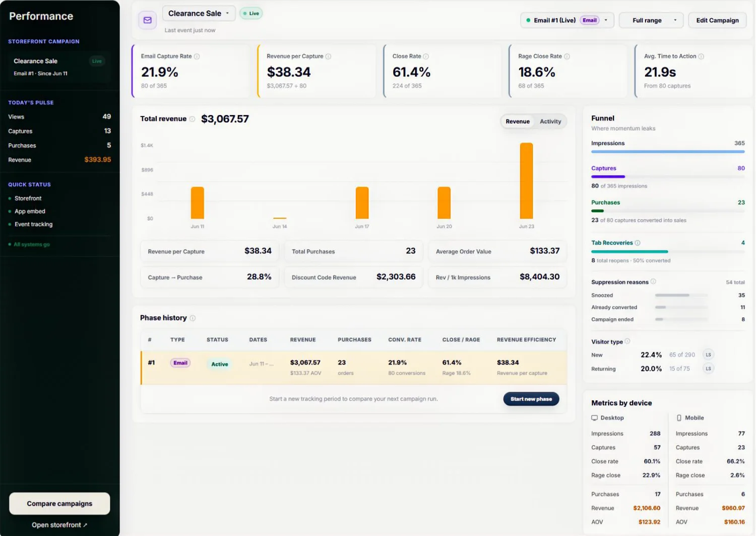The width and height of the screenshot is (756, 536).
Task: Click LS badge in Returning visitor row
Action: coord(708,369)
